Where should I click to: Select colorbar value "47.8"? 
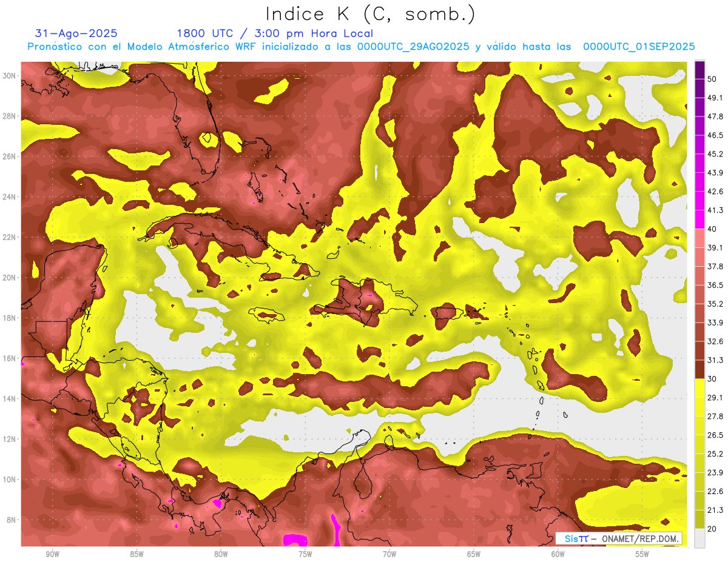[x=715, y=116]
